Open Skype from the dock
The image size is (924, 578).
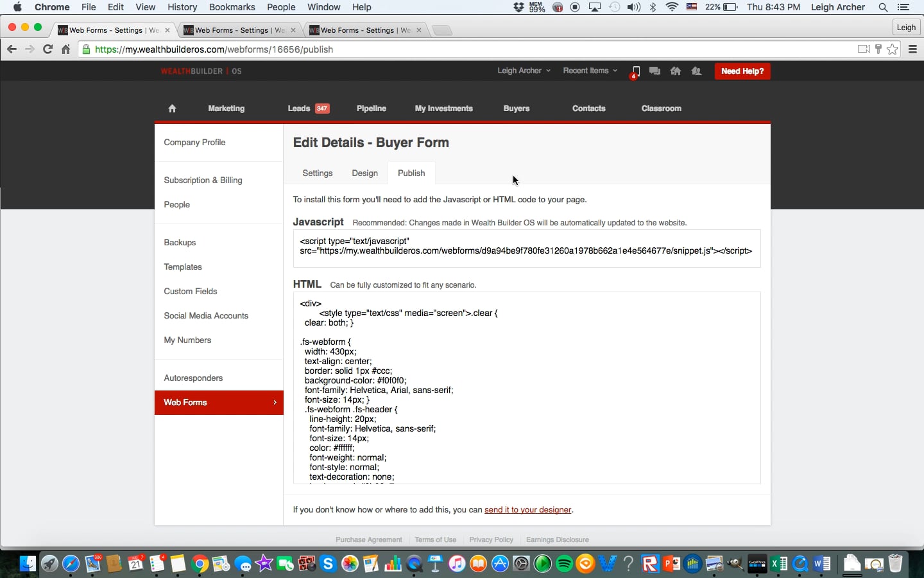(x=329, y=564)
